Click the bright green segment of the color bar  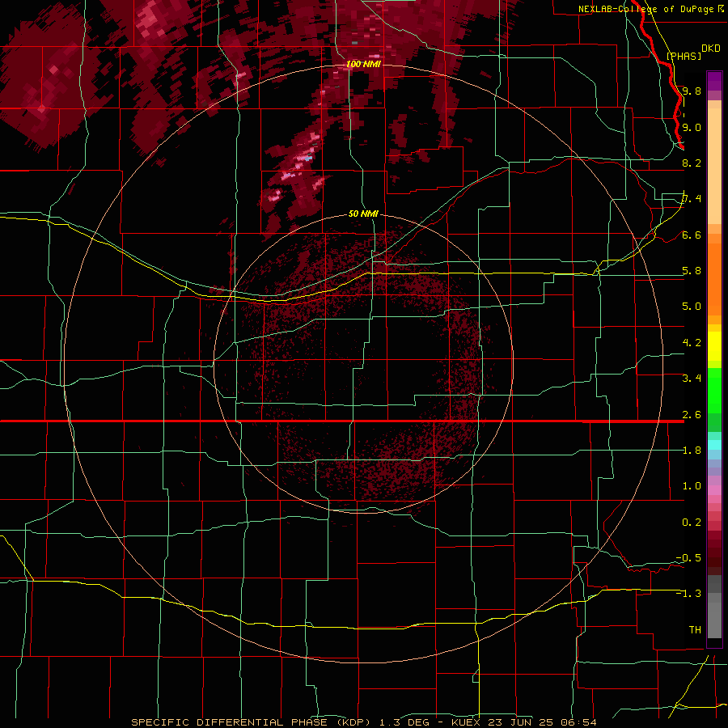(x=714, y=391)
